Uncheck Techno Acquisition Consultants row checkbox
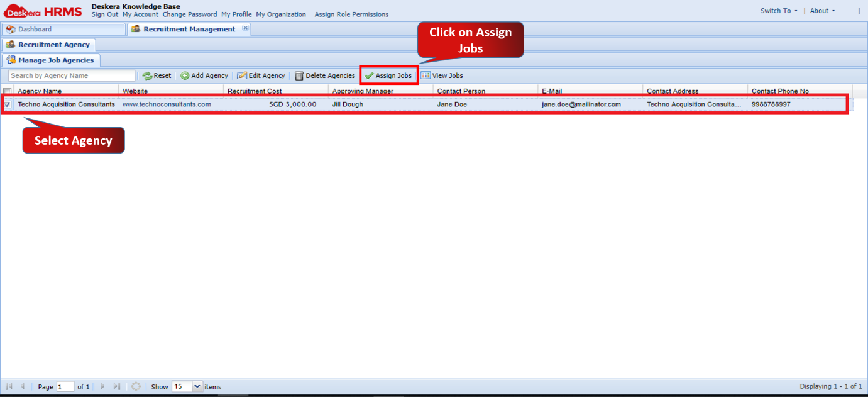 (x=8, y=104)
